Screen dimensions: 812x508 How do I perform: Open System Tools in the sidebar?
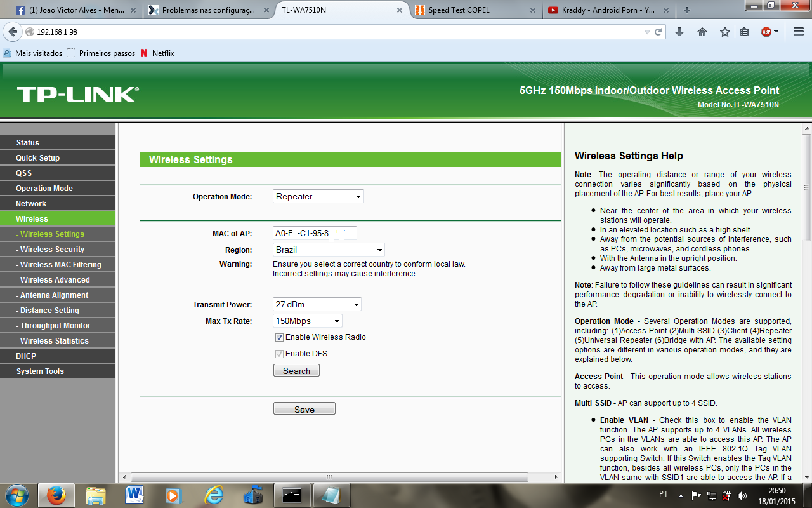point(58,371)
